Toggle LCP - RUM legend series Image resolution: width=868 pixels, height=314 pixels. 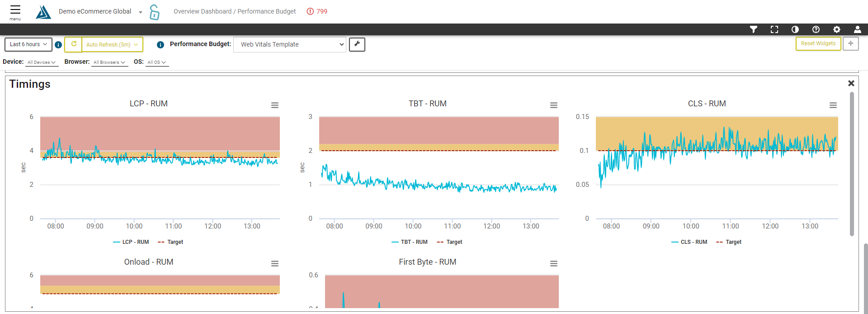click(x=131, y=242)
